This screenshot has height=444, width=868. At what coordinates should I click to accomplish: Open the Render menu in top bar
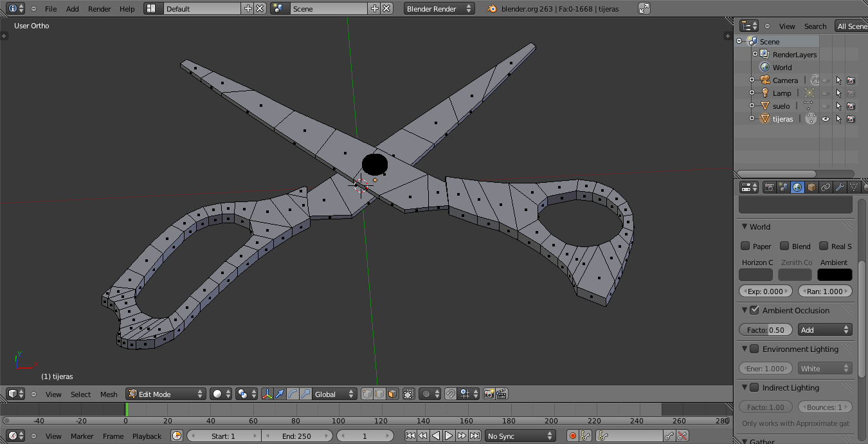point(99,9)
